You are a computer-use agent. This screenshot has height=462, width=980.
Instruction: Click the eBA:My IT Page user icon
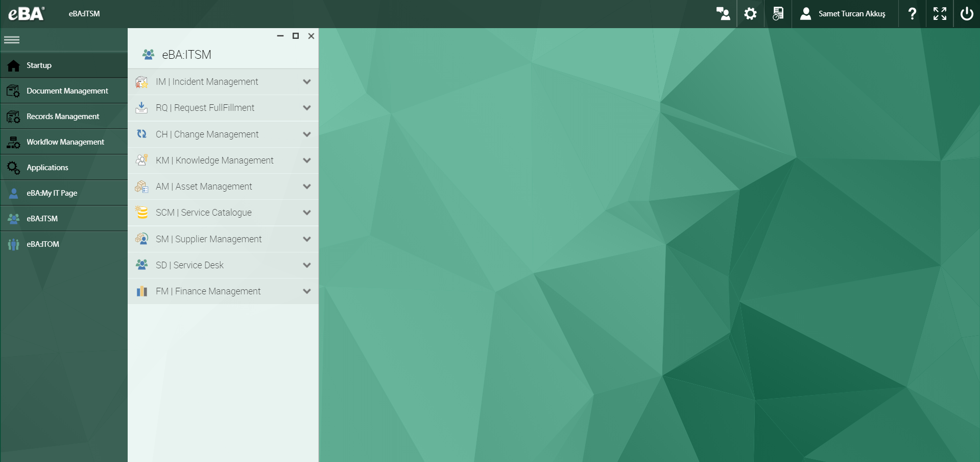pos(14,193)
